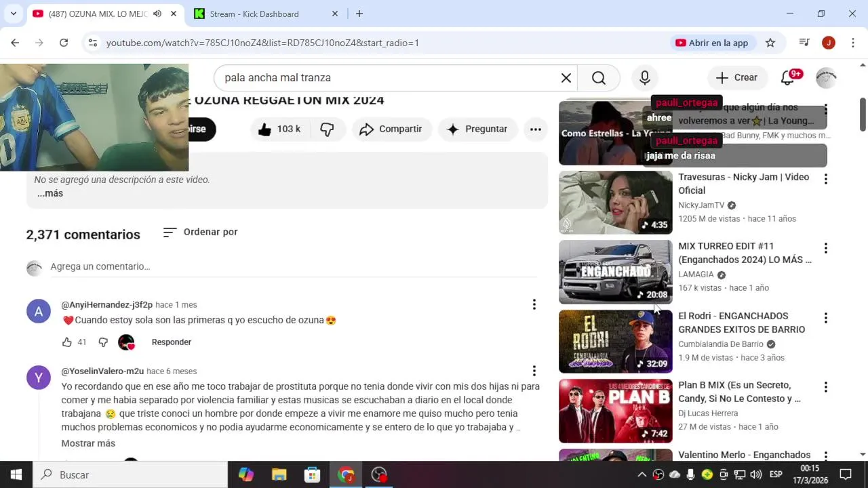
Task: Start voice search with the microphone
Action: point(645,78)
